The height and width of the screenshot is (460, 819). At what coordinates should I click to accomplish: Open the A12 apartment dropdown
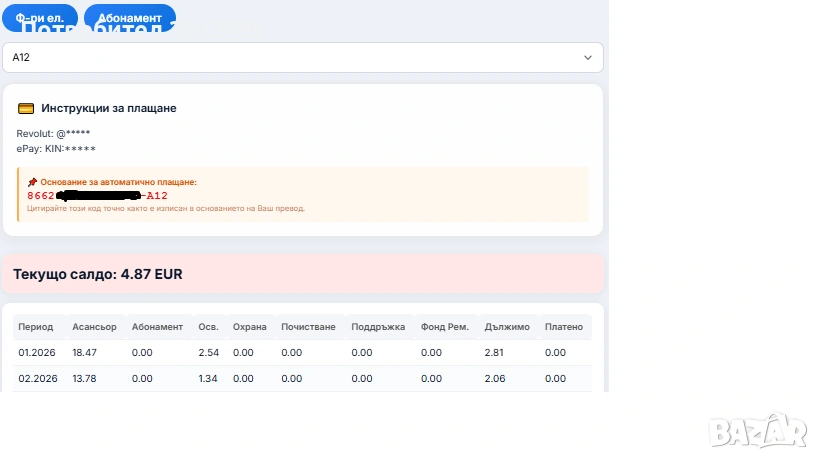pos(302,58)
